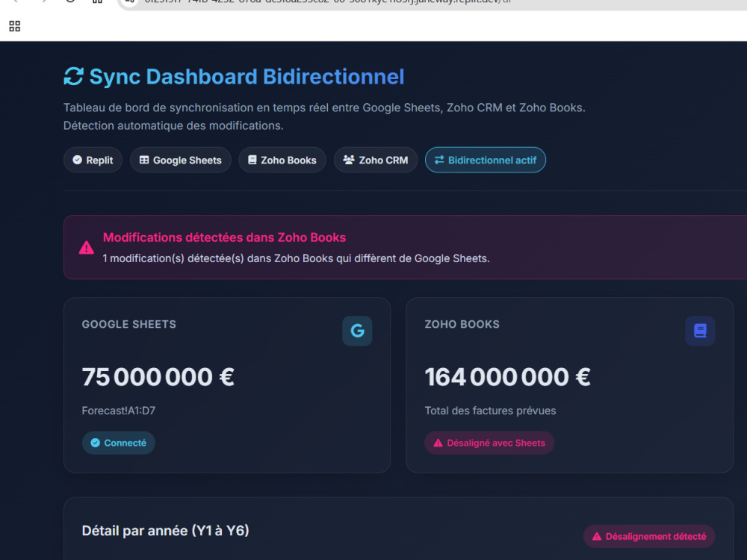Click the Désaligné avec Sheets pill
747x560 pixels.
(x=489, y=443)
